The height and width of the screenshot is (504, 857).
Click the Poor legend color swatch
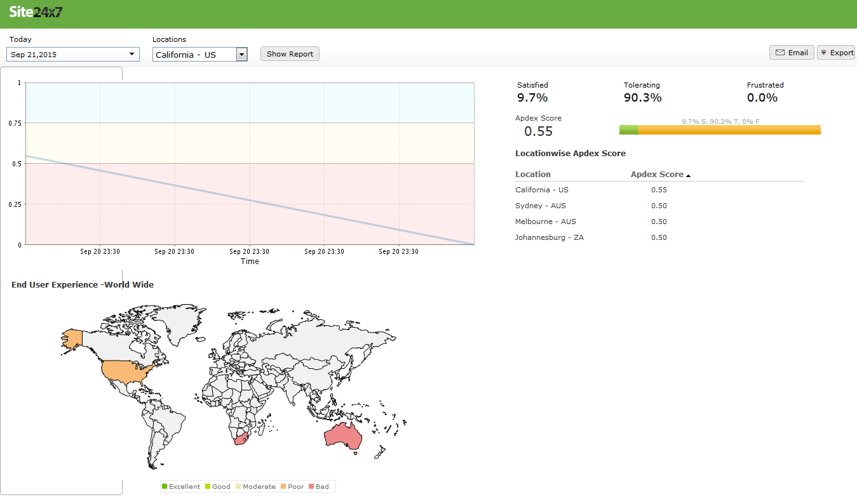tap(283, 487)
